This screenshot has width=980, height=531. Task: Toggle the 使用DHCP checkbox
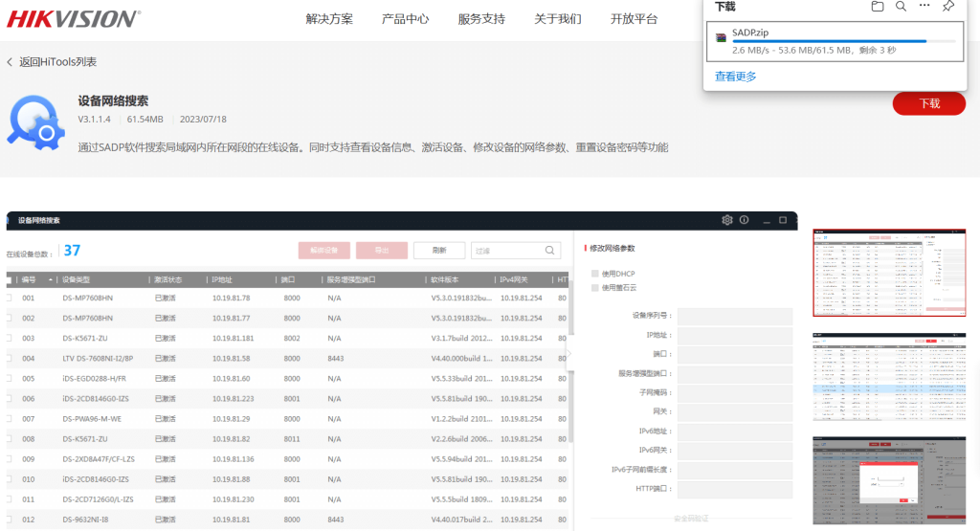tap(595, 274)
